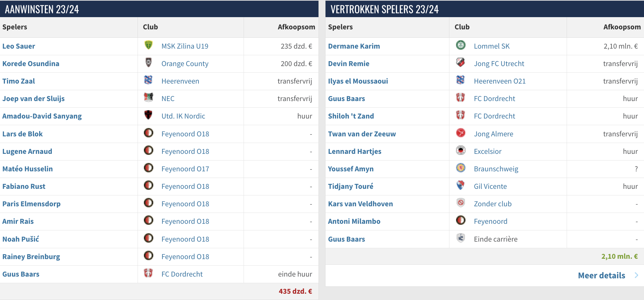
Task: Click the Lommel SK club crest
Action: click(x=461, y=45)
